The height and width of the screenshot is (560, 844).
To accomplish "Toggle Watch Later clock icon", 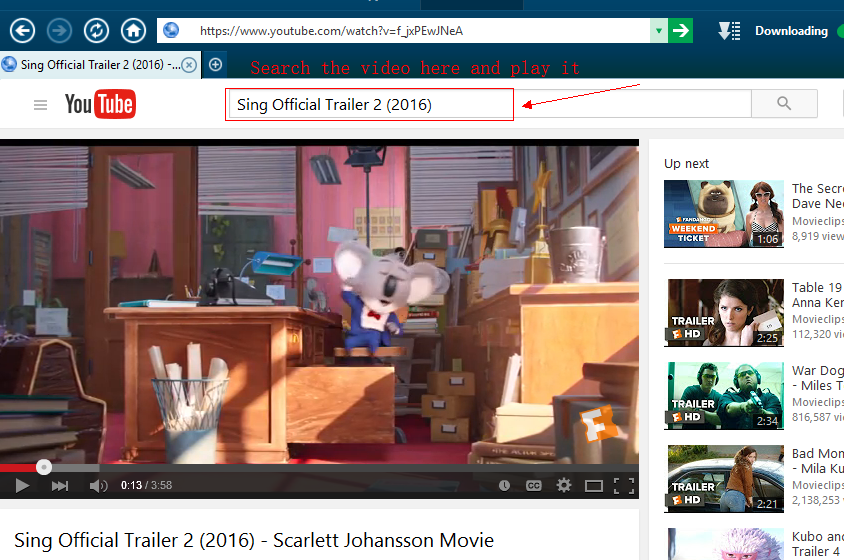I will 504,486.
